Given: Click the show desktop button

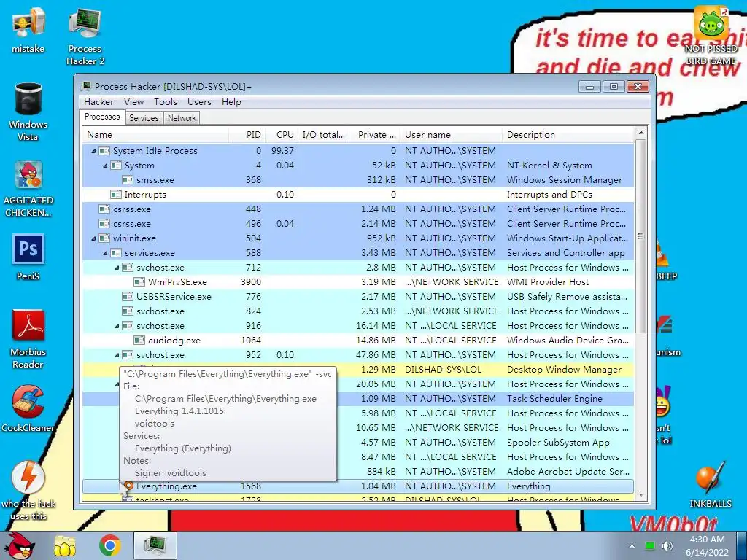Looking at the screenshot, I should pos(742,545).
